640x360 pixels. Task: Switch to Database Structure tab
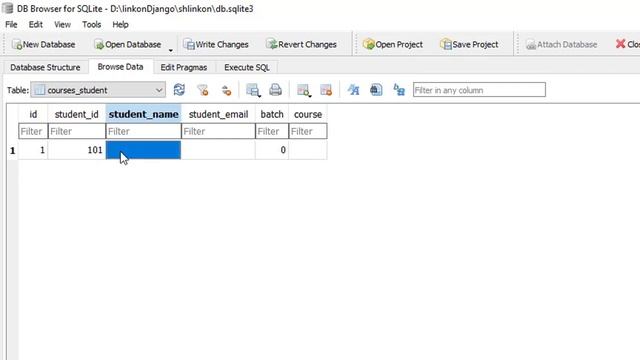[x=45, y=67]
